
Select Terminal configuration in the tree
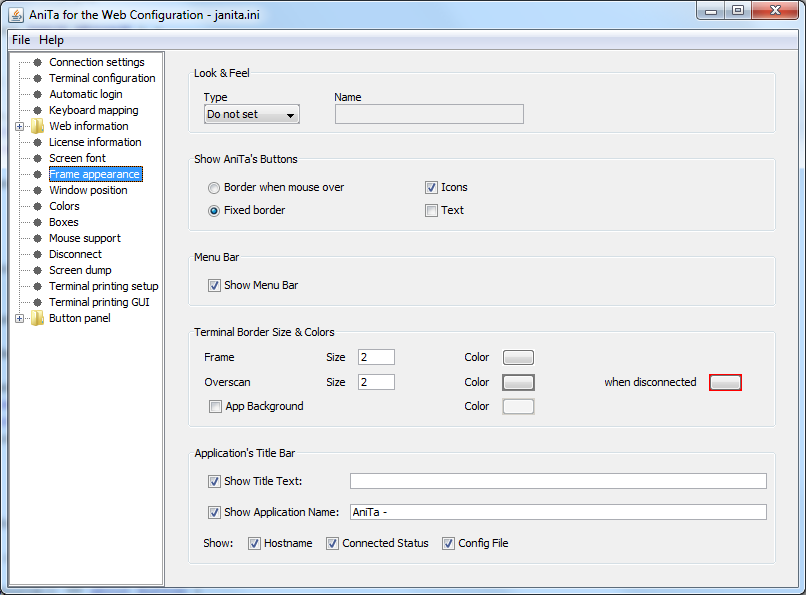(102, 78)
